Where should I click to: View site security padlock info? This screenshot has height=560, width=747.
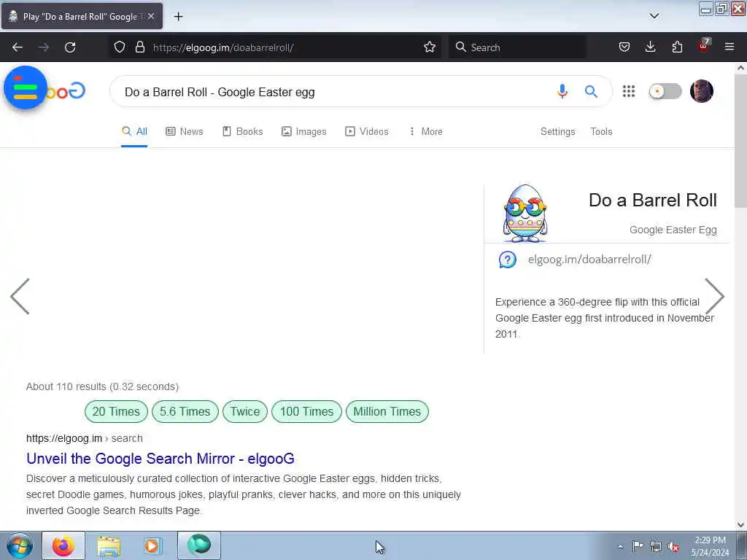coord(139,47)
